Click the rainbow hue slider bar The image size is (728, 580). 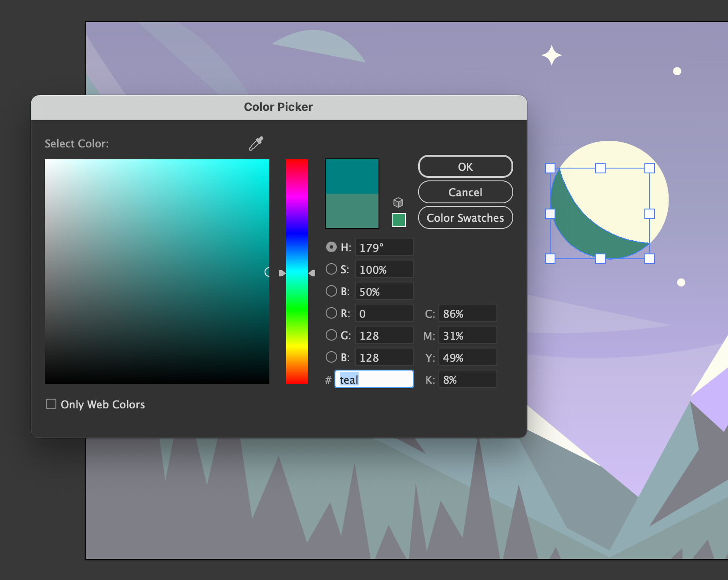(x=297, y=271)
